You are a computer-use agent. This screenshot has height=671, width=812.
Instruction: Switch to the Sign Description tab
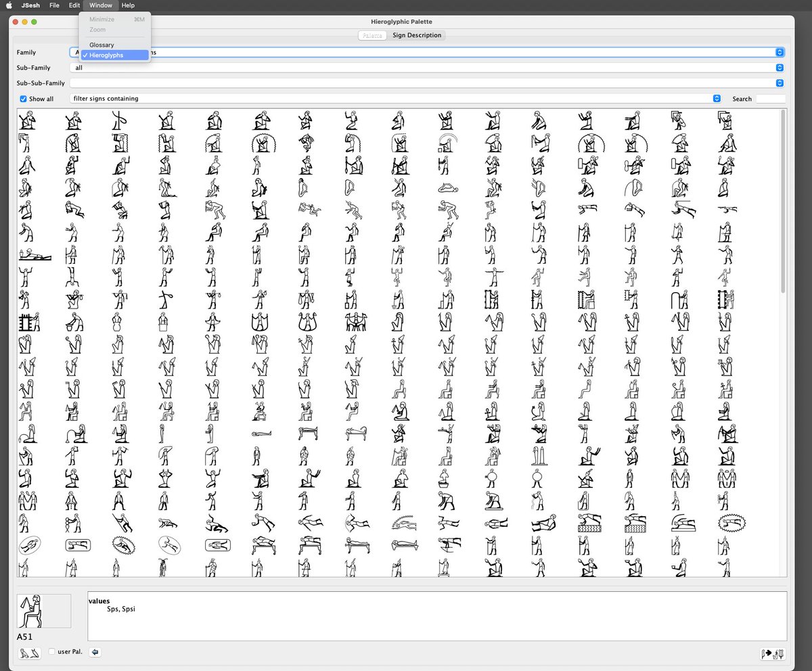point(417,35)
